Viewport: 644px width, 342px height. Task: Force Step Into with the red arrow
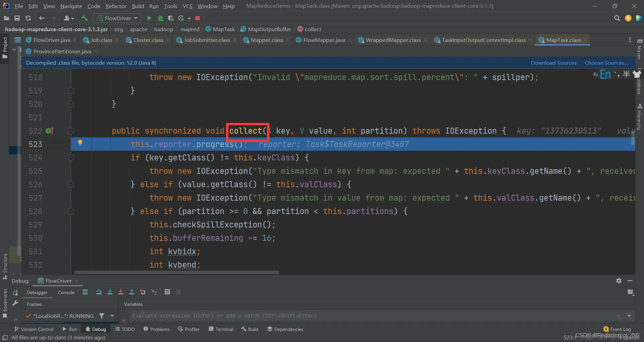pos(121,292)
